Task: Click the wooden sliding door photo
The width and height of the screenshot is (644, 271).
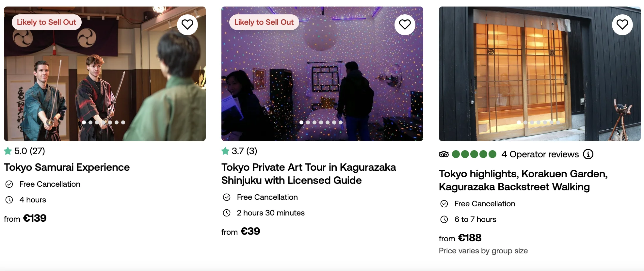Action: click(539, 73)
